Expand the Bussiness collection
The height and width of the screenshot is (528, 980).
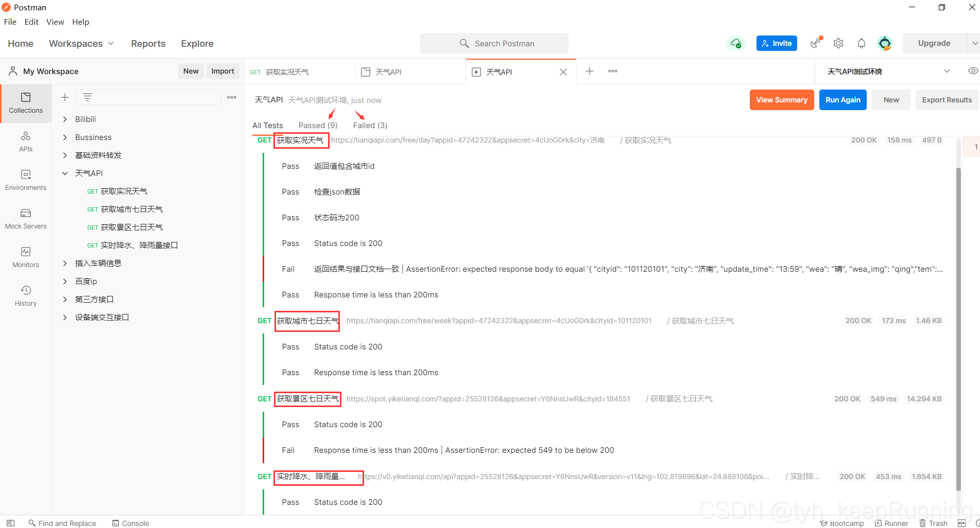click(65, 137)
